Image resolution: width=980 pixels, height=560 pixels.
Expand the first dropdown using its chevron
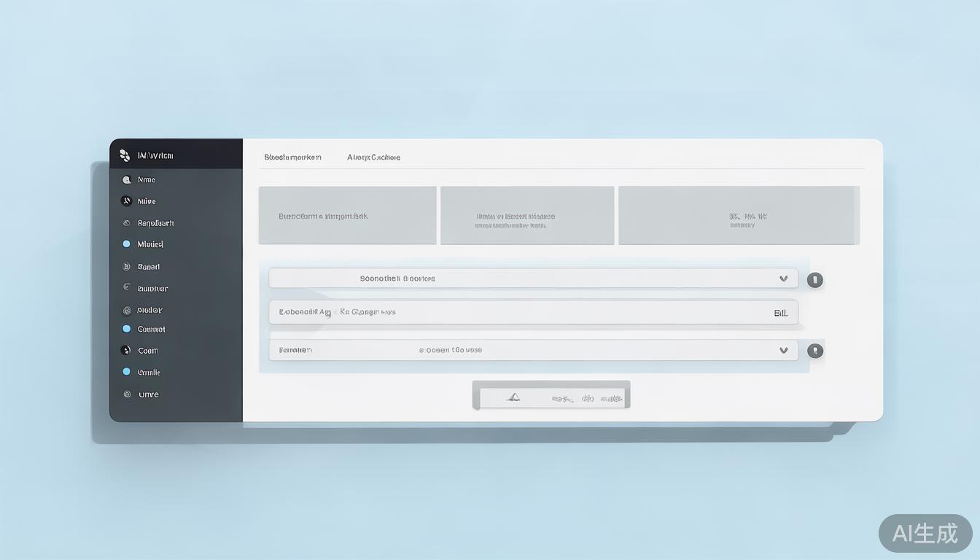pos(784,279)
